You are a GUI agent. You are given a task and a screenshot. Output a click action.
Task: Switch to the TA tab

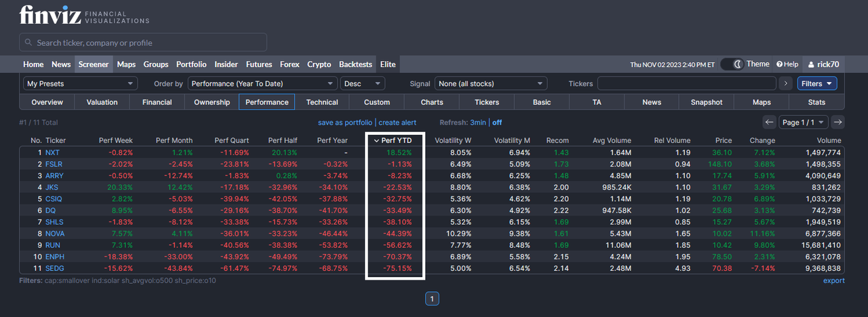coord(597,102)
